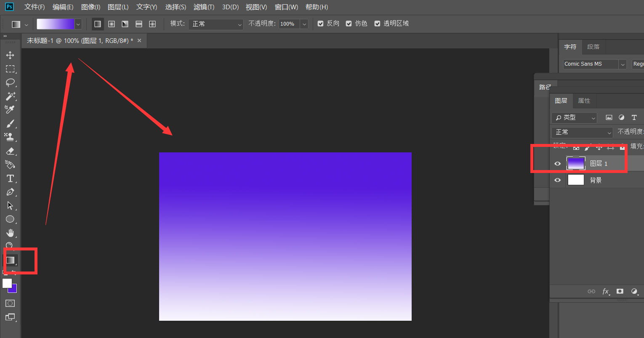Select the Rectangular Marquee tool
The width and height of the screenshot is (644, 338).
pos(10,69)
